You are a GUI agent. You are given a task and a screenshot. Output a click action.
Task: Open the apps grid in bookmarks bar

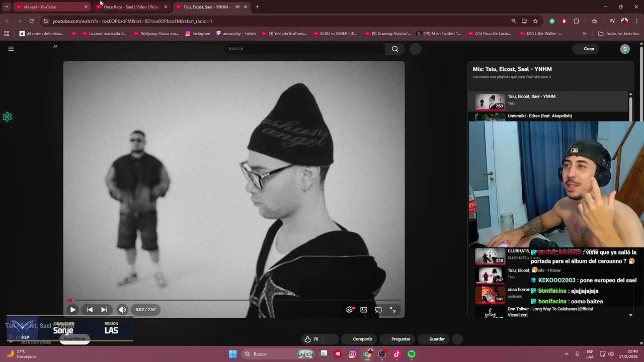[7, 34]
